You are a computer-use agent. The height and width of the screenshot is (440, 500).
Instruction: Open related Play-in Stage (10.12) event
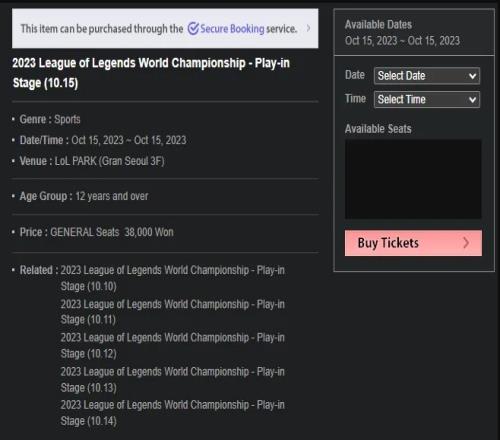point(172,345)
